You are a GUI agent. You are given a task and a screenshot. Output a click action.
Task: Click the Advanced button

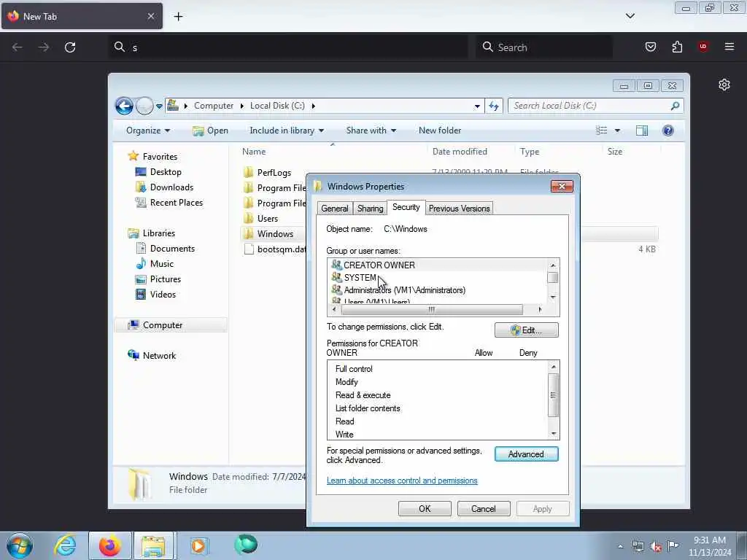click(x=527, y=454)
